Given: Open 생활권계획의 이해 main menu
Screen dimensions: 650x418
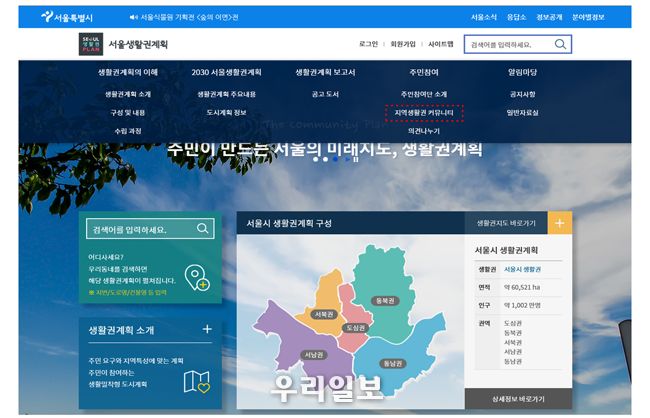Looking at the screenshot, I should tap(128, 73).
